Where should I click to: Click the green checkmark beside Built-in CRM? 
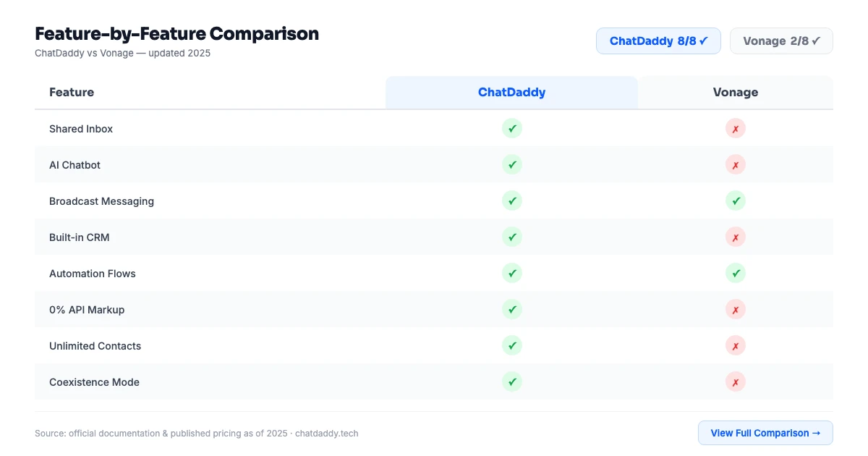512,237
